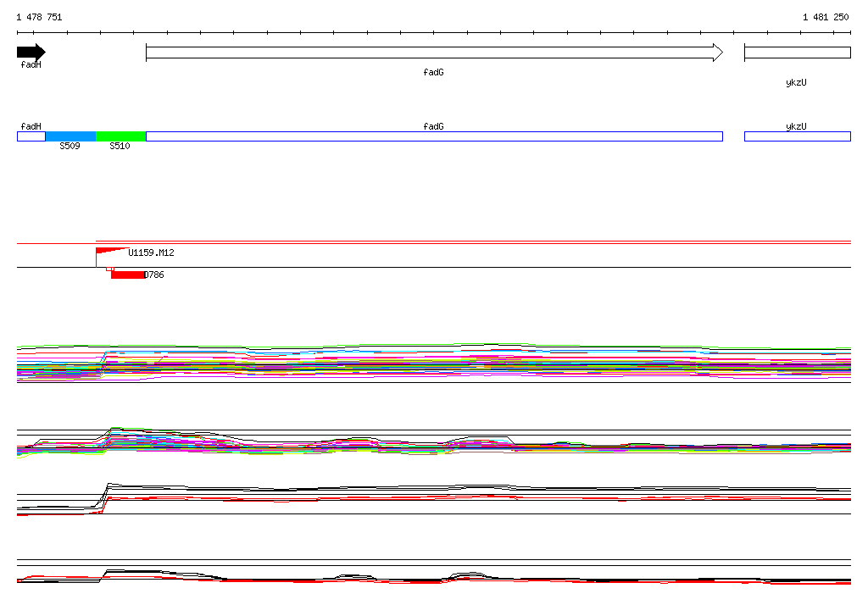Viewport: 868px width, 605px height.
Task: Click the start coordinate 1 478 751
Action: (x=39, y=17)
